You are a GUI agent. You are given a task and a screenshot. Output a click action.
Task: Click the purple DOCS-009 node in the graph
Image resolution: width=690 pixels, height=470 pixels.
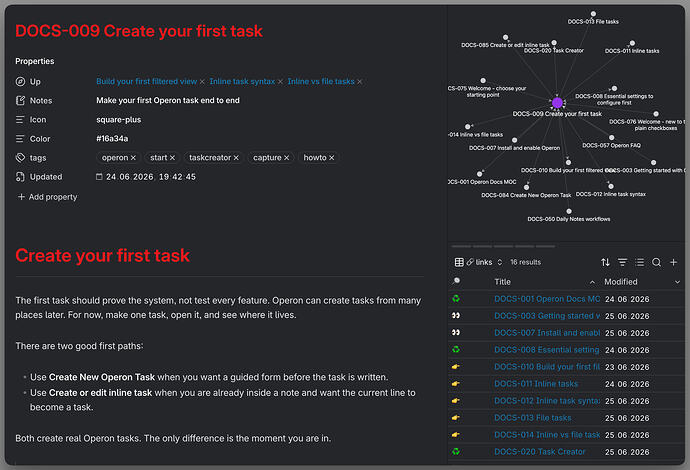pos(557,103)
